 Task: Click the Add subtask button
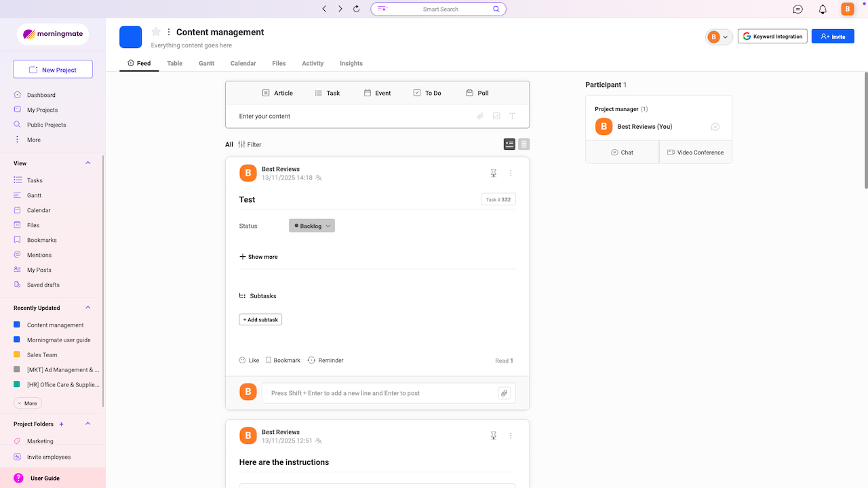click(260, 319)
